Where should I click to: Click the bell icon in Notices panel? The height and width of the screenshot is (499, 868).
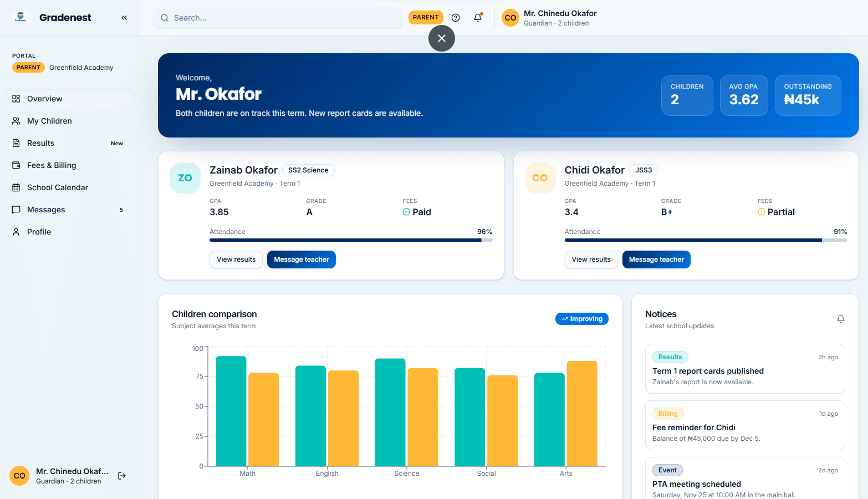(x=841, y=319)
